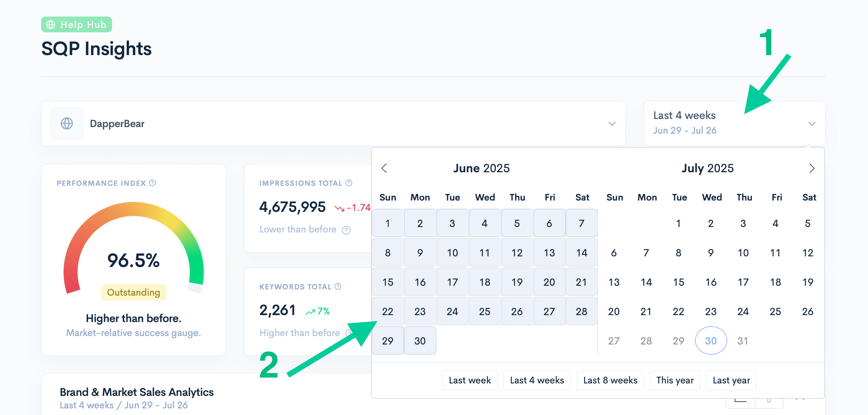Click the June 2025 month title

[482, 168]
